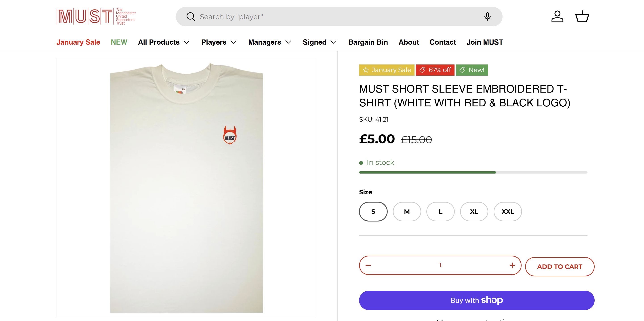Click the green stock level bar
644x321 pixels.
(427, 172)
